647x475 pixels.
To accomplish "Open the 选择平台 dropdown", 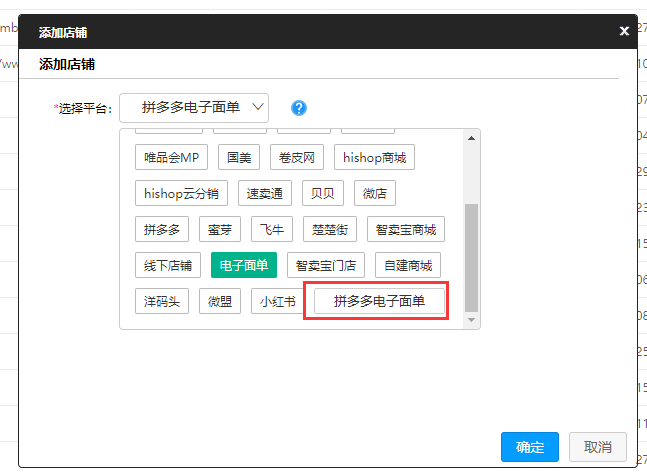I will [x=194, y=108].
